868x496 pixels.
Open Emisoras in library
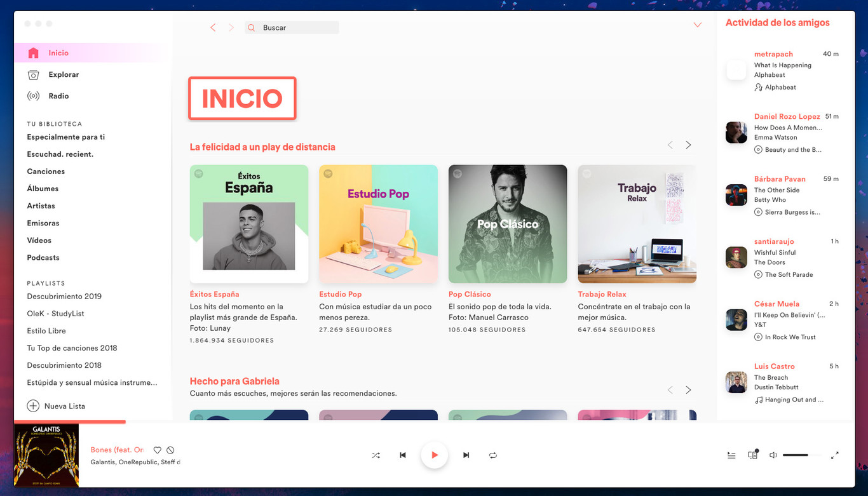[x=43, y=223]
